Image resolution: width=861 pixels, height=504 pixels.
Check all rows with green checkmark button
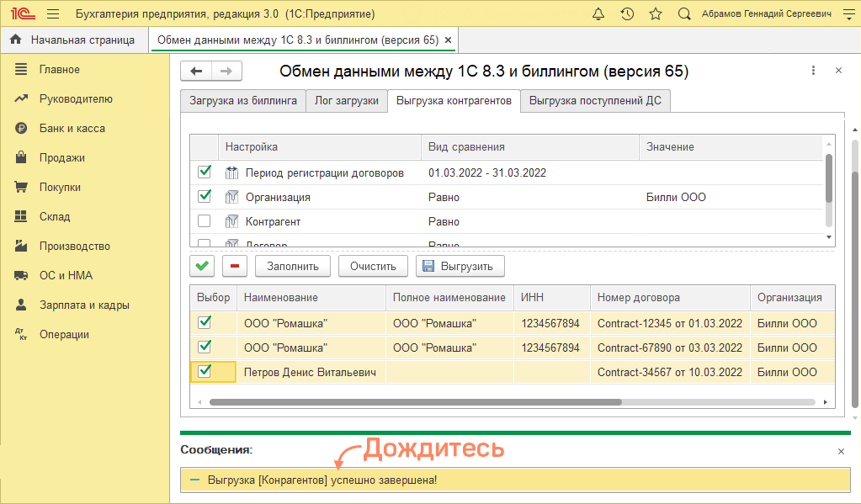click(202, 266)
